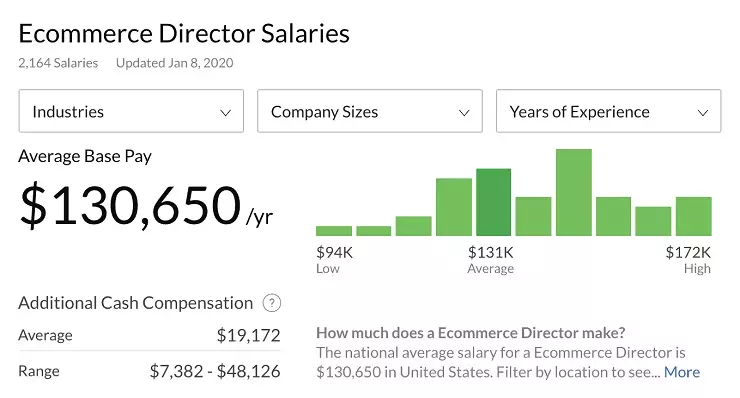Click the 2,164 Salaries count text

[x=58, y=63]
